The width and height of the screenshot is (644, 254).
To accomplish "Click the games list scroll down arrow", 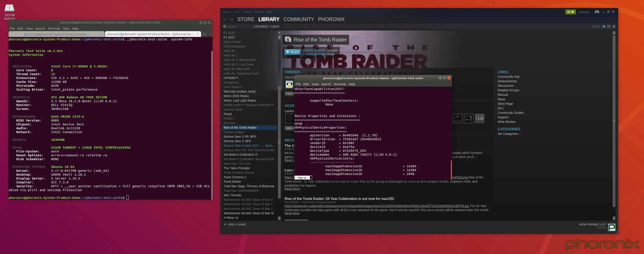I will [x=279, y=218].
